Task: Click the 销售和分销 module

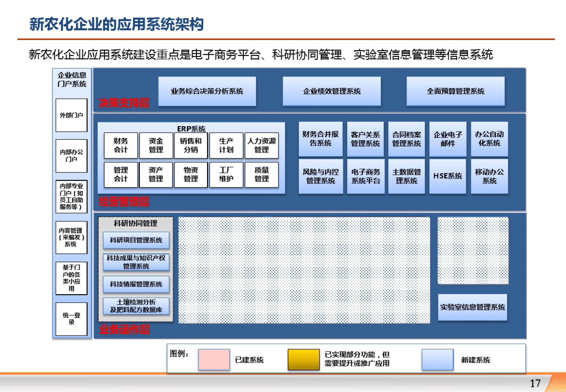Action: tap(191, 145)
